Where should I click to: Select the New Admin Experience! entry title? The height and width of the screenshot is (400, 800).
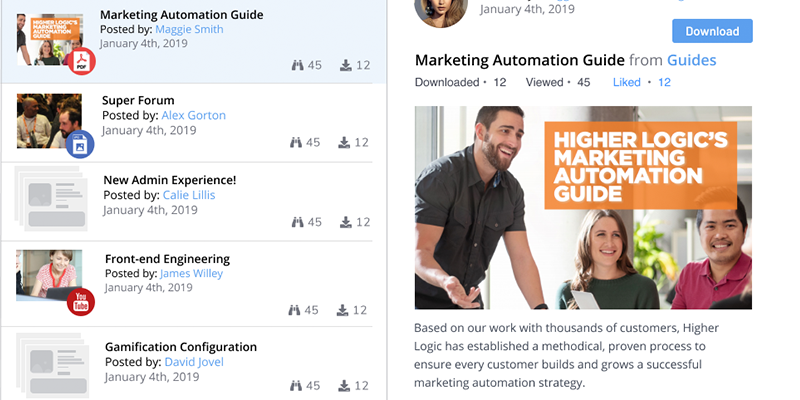170,180
